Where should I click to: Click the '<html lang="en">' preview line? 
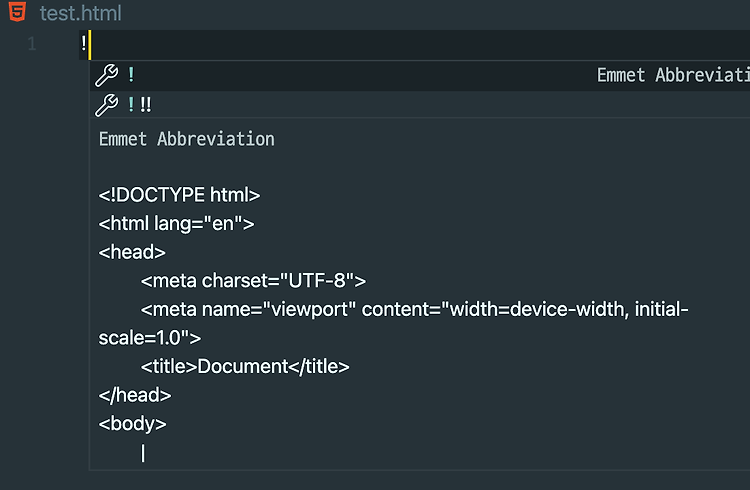(x=176, y=223)
